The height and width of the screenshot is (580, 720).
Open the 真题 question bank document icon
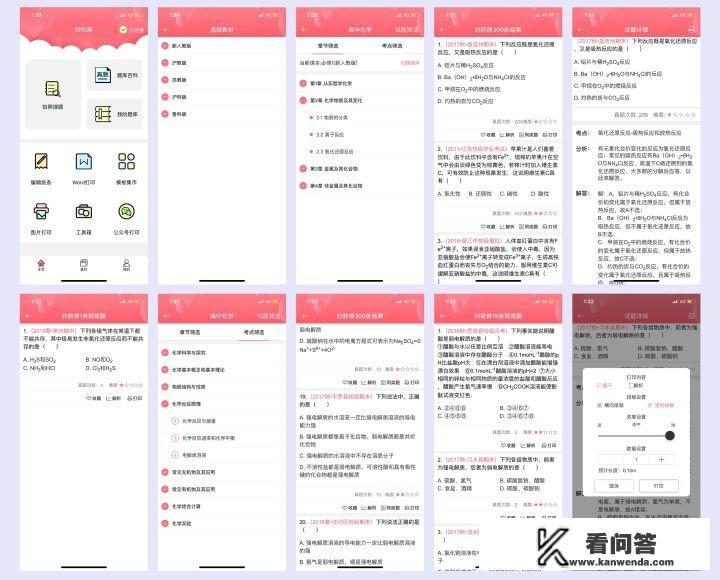(x=103, y=74)
